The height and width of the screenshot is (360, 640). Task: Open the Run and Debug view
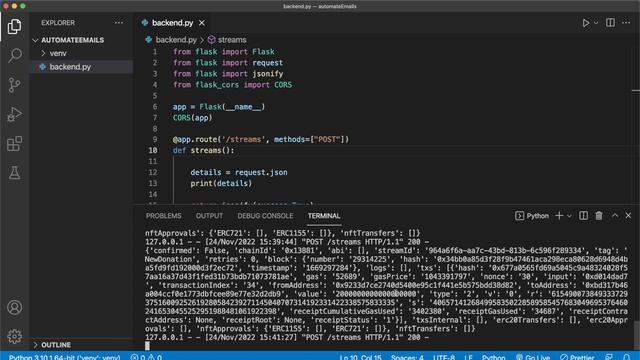point(14,114)
